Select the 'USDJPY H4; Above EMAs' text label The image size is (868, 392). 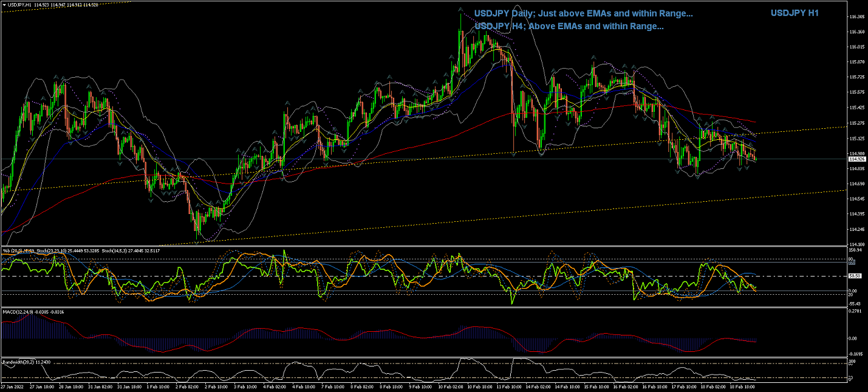[569, 26]
